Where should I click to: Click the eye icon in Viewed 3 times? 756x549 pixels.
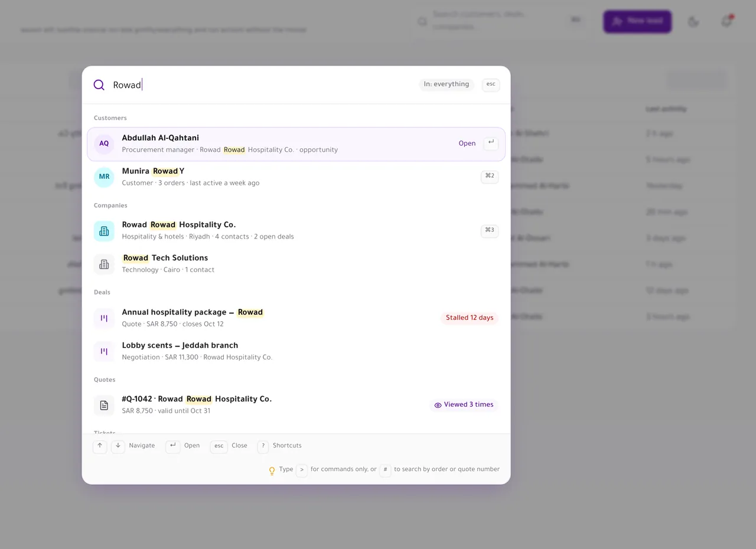click(438, 405)
